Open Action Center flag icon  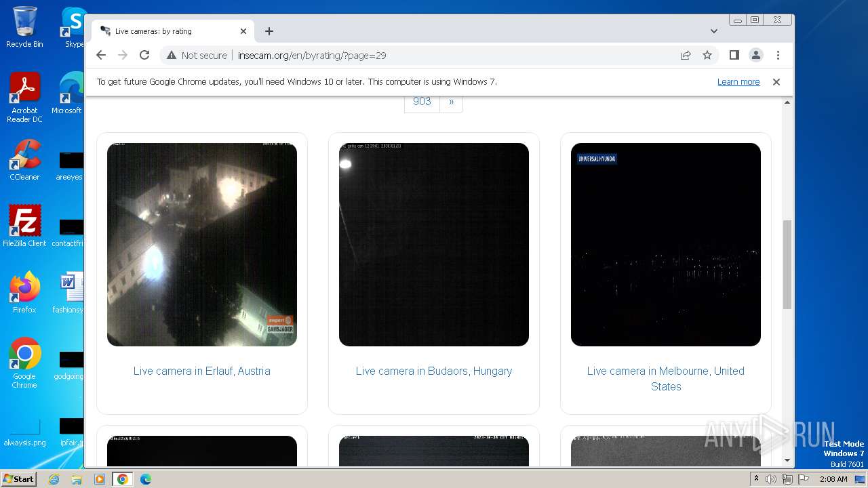(x=804, y=479)
